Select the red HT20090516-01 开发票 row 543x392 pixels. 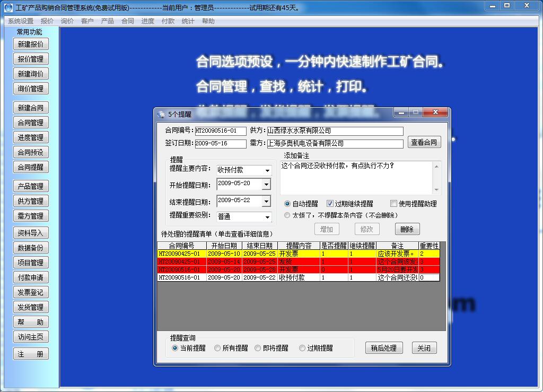click(x=299, y=269)
